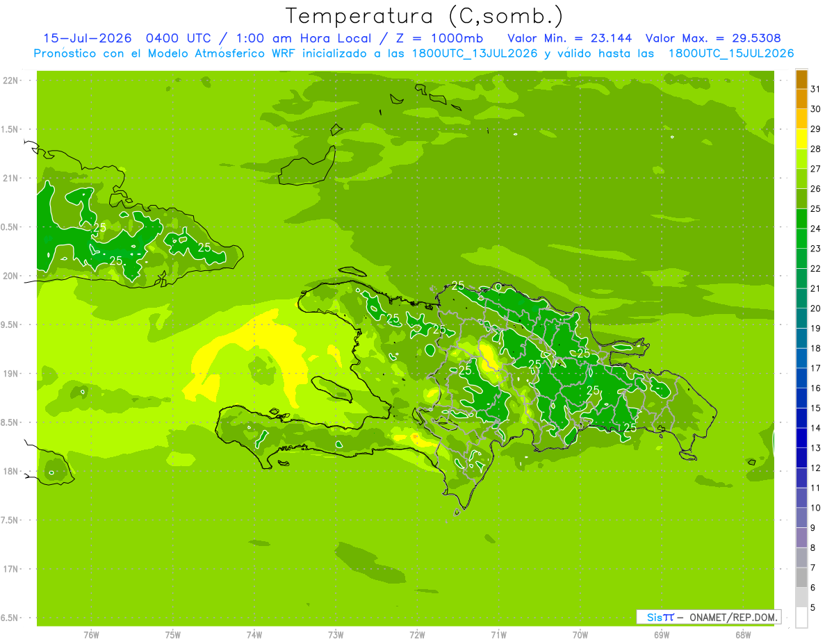Viewport: 834px width, 644px height.
Task: Click the legend swatch between 20 and 21
Action: click(801, 299)
